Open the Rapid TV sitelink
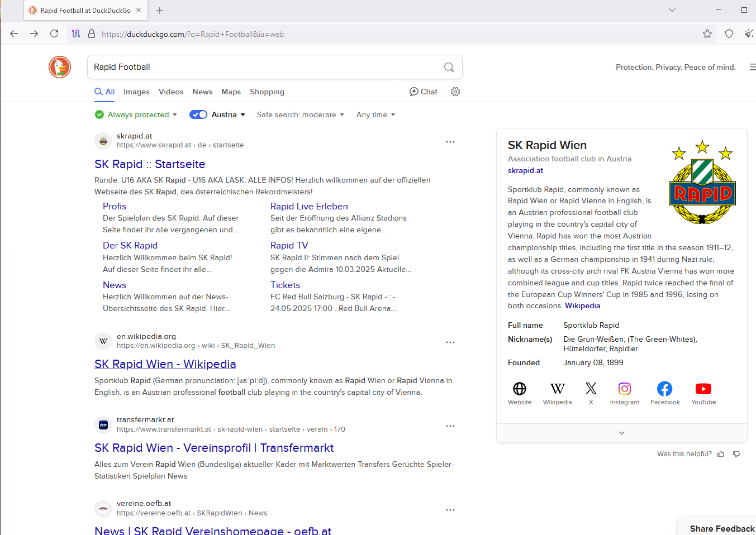Screen dimensions: 756x535 click(289, 245)
